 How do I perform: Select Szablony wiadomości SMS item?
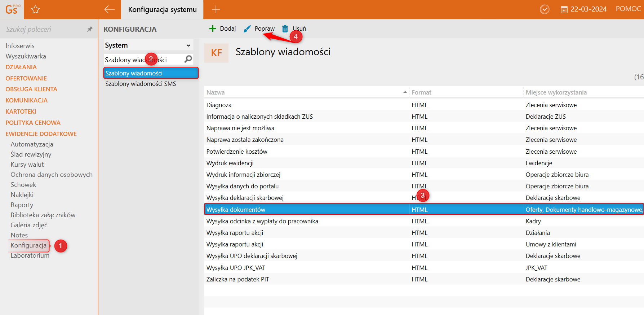pyautogui.click(x=141, y=84)
